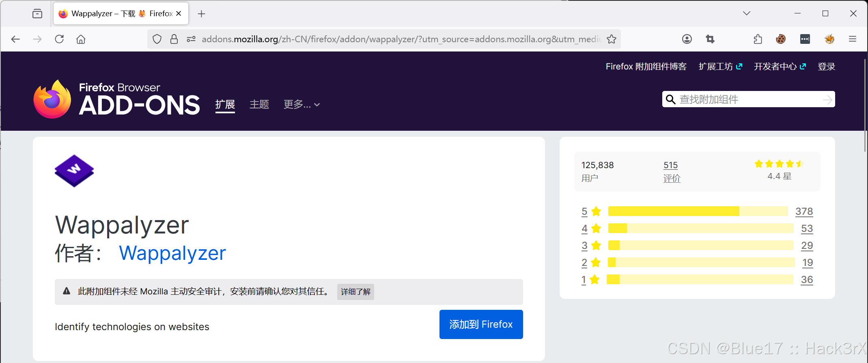Image resolution: width=868 pixels, height=363 pixels.
Task: Open the tracking protection shield icon
Action: 157,39
